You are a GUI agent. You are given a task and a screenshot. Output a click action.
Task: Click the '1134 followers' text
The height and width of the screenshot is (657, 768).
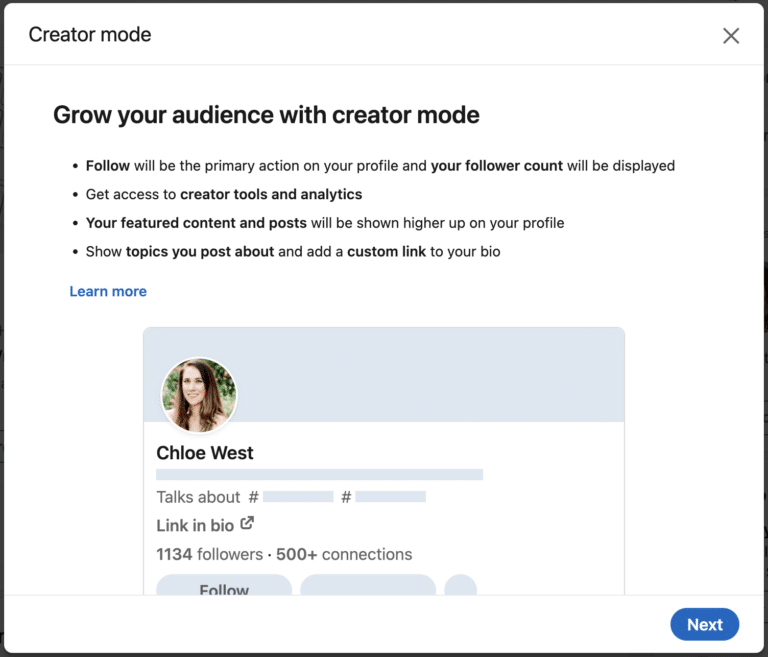pyautogui.click(x=210, y=554)
